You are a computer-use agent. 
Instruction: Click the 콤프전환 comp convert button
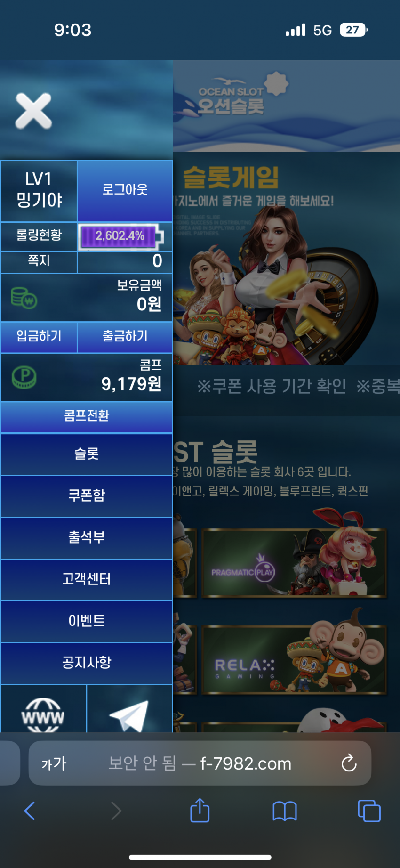(87, 416)
